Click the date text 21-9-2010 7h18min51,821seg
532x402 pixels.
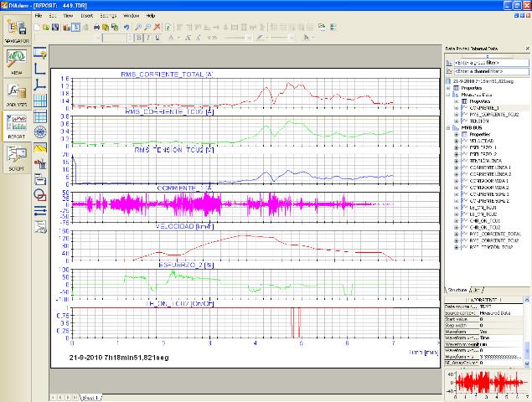pos(119,358)
